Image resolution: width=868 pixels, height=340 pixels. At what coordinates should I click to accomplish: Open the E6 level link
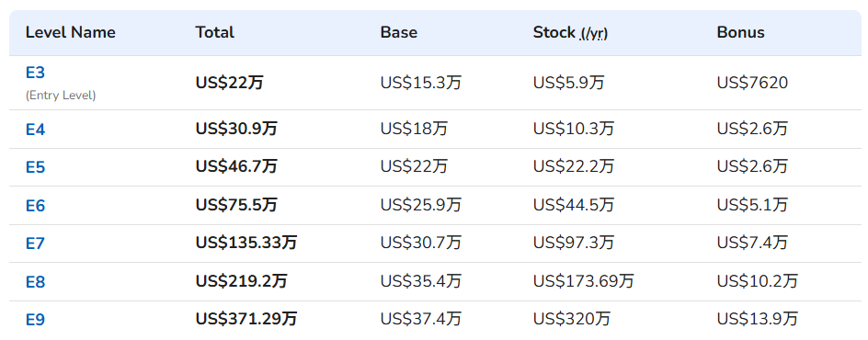click(x=35, y=206)
